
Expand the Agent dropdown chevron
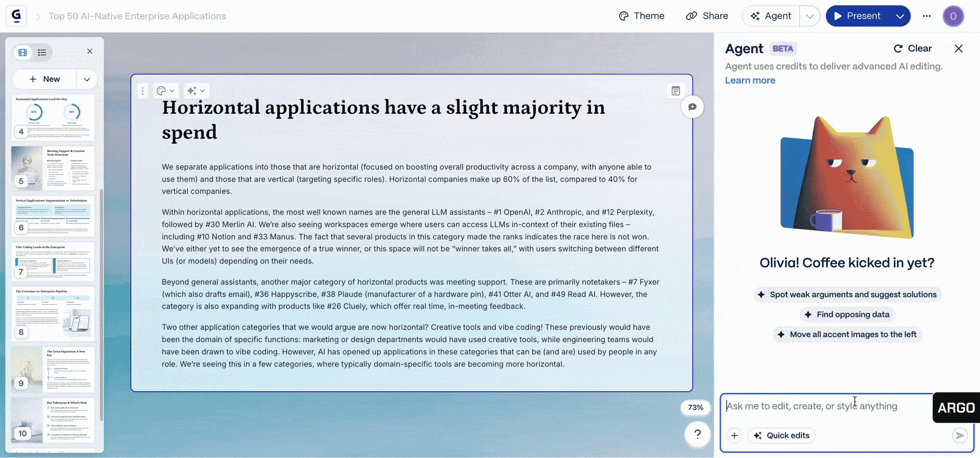tap(810, 16)
